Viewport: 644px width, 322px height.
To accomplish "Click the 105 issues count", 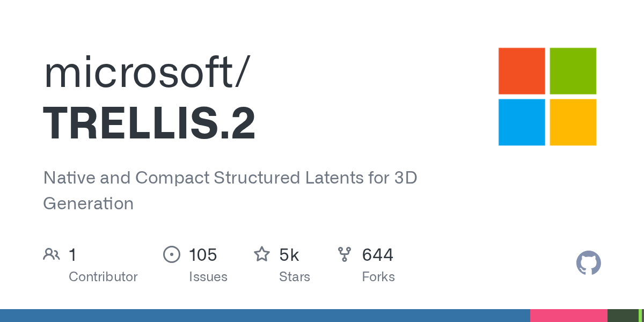I will pos(203,254).
